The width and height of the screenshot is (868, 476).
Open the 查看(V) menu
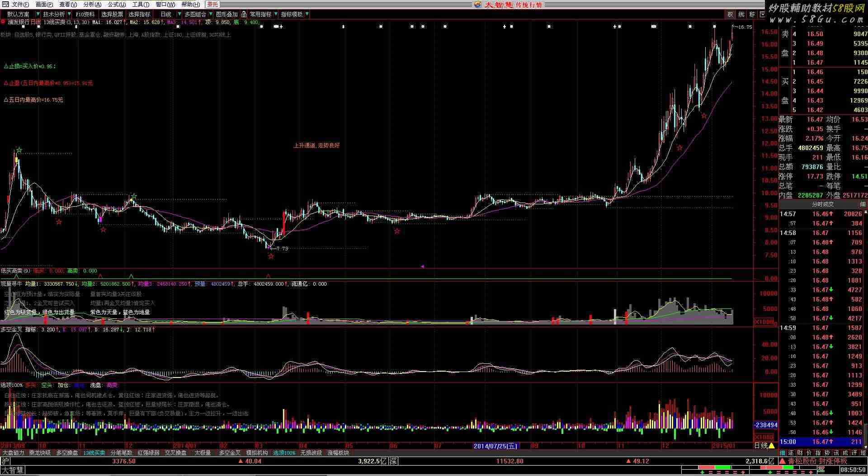[68, 4]
